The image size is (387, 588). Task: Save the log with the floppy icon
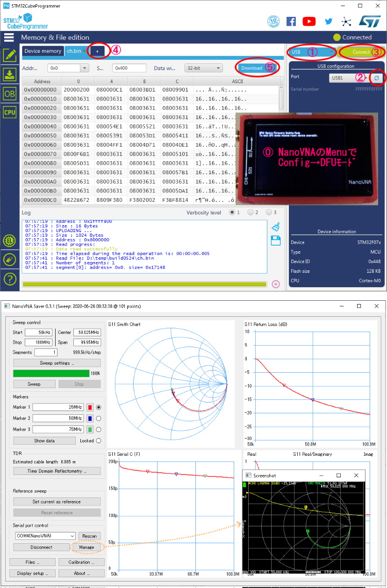pyautogui.click(x=275, y=241)
